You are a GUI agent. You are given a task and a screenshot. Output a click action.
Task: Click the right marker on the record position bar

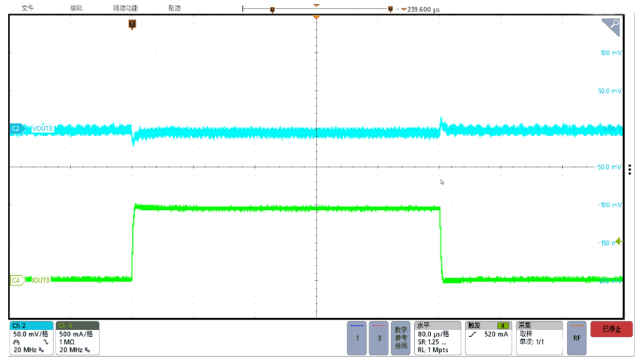click(390, 9)
